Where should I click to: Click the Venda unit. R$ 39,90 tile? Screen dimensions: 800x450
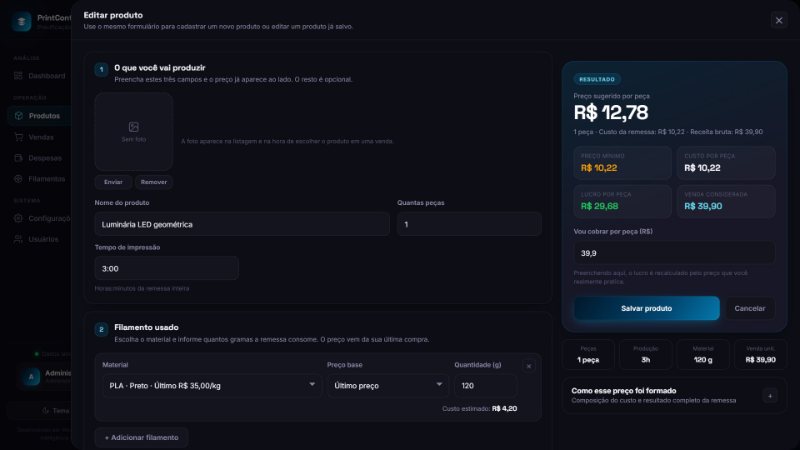click(760, 355)
